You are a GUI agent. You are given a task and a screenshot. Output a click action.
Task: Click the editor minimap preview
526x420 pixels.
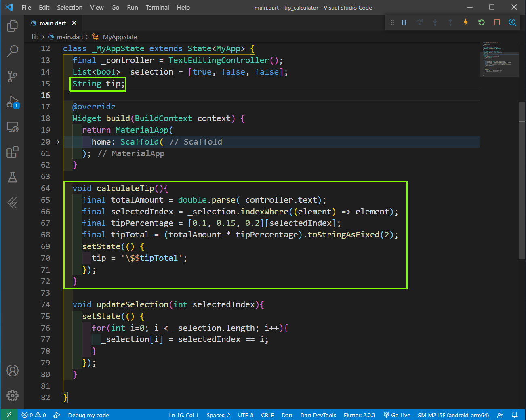point(499,59)
